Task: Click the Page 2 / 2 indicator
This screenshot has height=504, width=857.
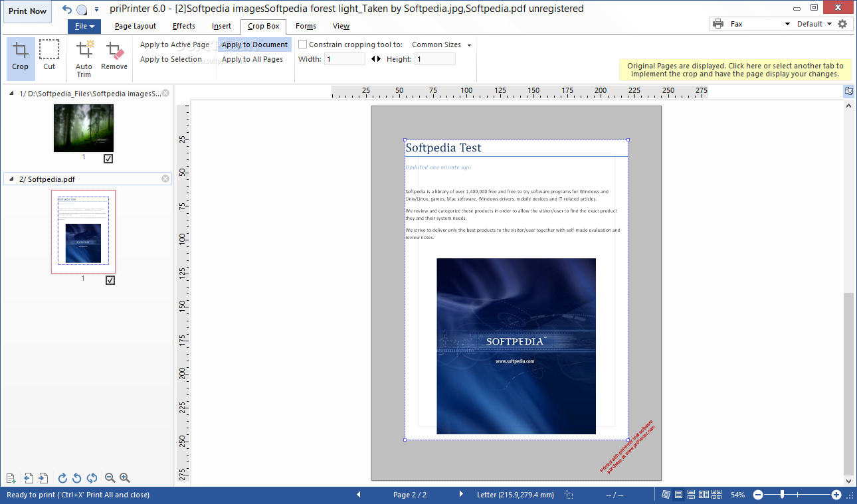Action: [410, 495]
